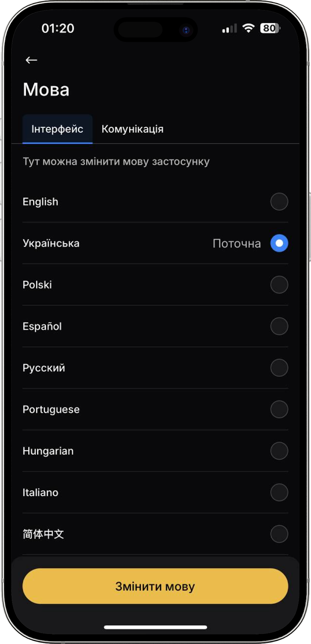Tap the status bar clock
Viewport: 311px width, 644px height.
(x=58, y=28)
